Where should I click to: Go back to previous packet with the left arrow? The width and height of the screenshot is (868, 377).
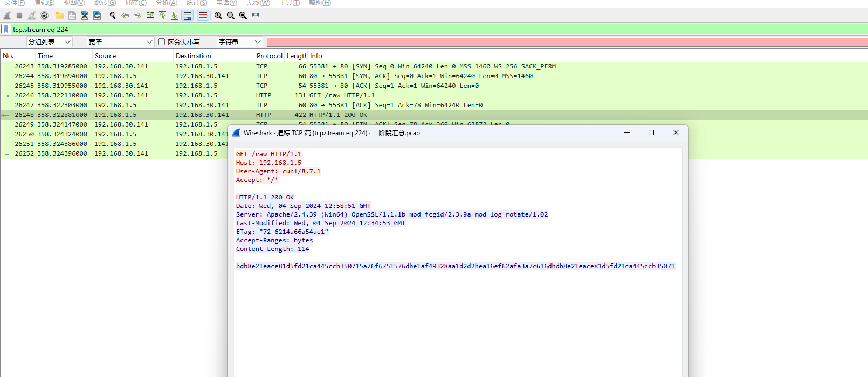pos(125,16)
